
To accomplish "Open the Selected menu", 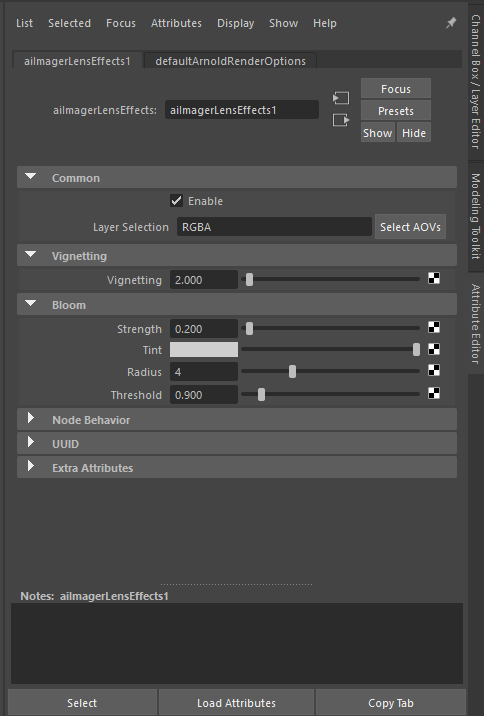I will tap(69, 23).
